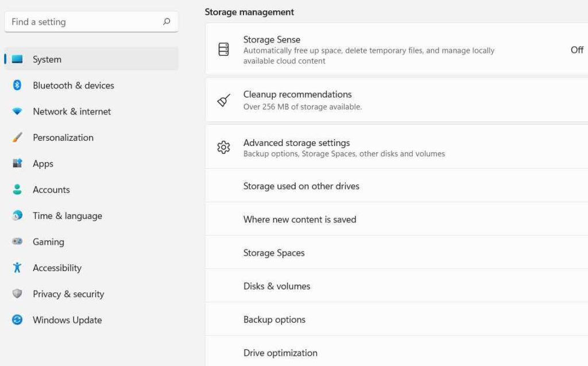588x366 pixels.
Task: Focus the Find a setting search box
Action: 91,22
